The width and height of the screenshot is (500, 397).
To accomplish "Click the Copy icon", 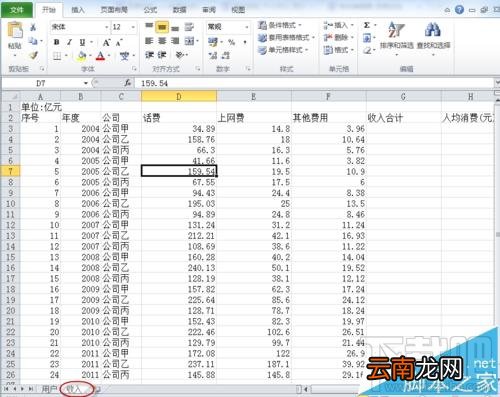I will [33, 41].
